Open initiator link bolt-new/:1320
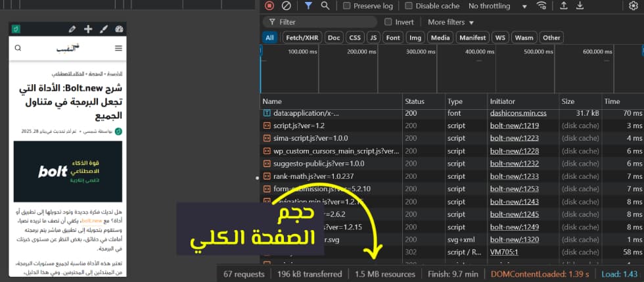 [514, 240]
